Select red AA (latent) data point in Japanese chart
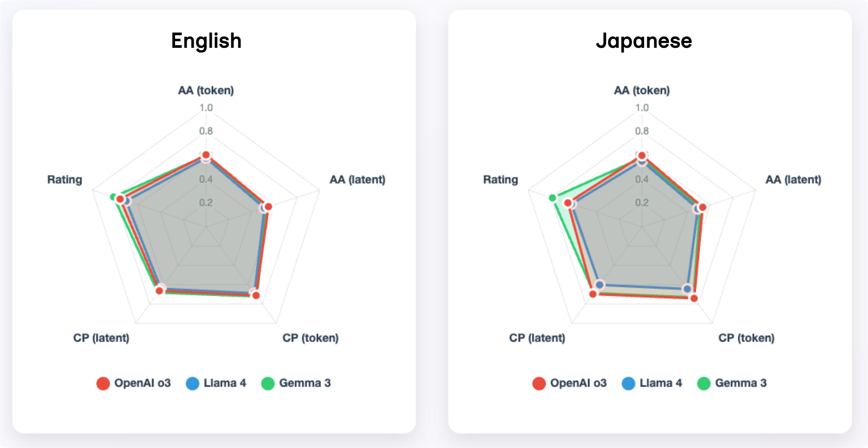 pos(703,207)
